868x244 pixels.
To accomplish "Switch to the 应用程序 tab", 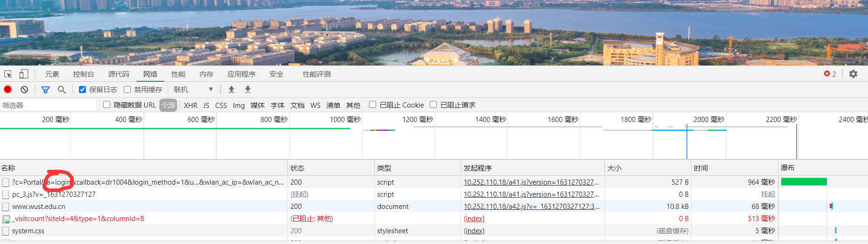I will point(242,74).
